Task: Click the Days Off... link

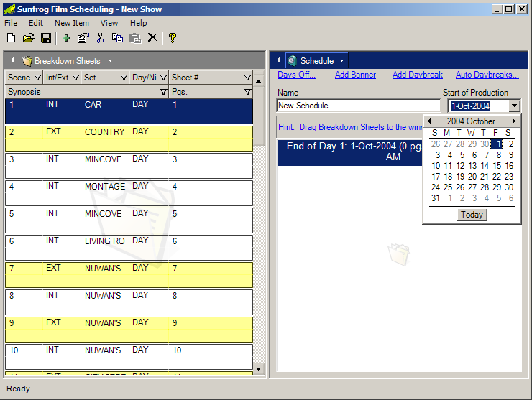Action: tap(296, 75)
